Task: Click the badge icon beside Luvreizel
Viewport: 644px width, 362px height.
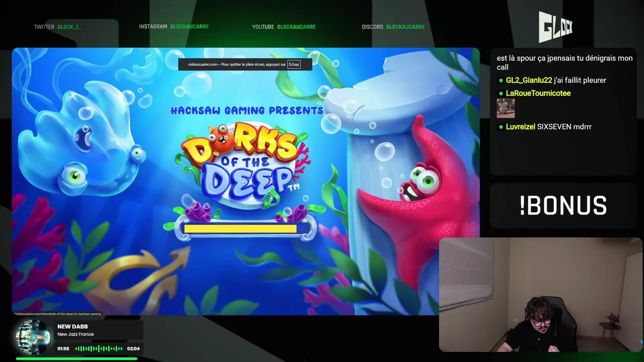Action: coord(501,127)
